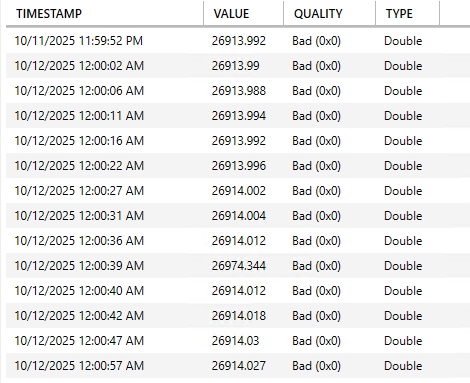Select the 12:00:16 AM row
Screen dimensions: 470x383
pos(238,141)
